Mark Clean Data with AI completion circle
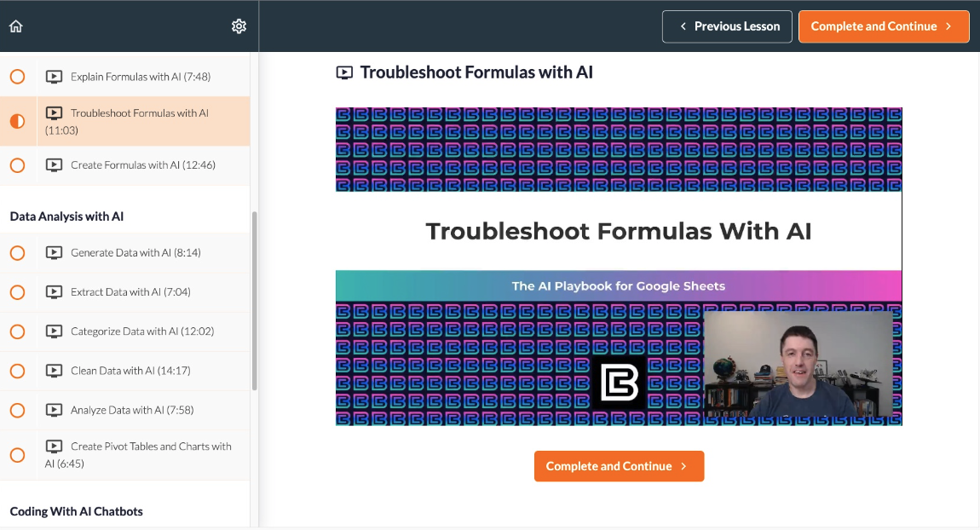980x530 pixels. (18, 372)
